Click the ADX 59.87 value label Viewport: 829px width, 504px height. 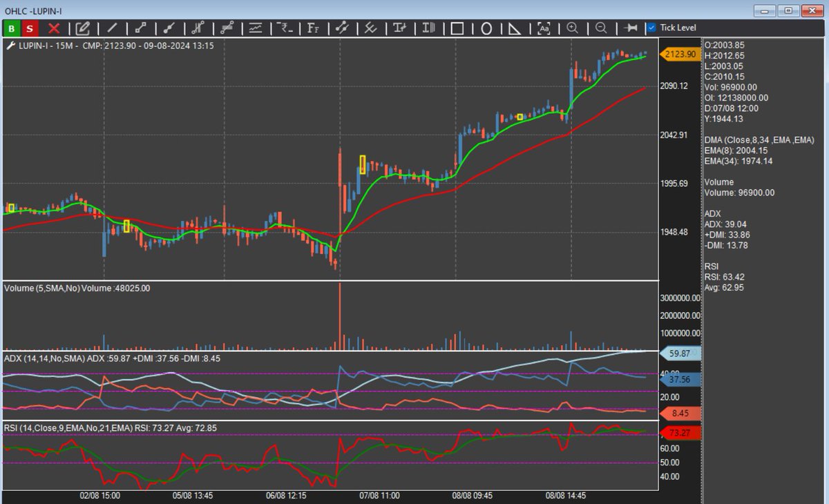680,355
